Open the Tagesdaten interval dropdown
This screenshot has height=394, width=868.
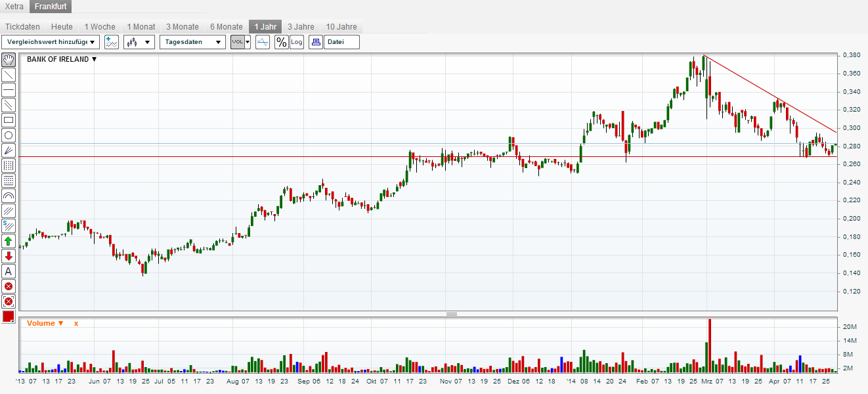(192, 42)
